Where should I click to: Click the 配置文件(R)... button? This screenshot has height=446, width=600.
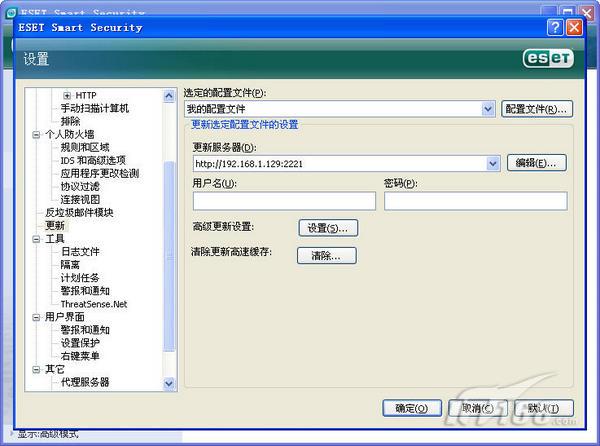tap(537, 108)
